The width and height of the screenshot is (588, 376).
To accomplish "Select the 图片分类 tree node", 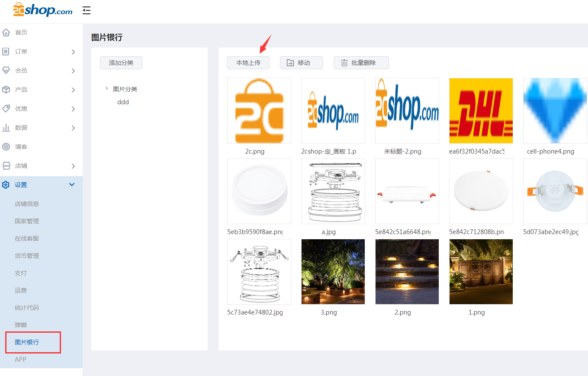I will coord(125,89).
